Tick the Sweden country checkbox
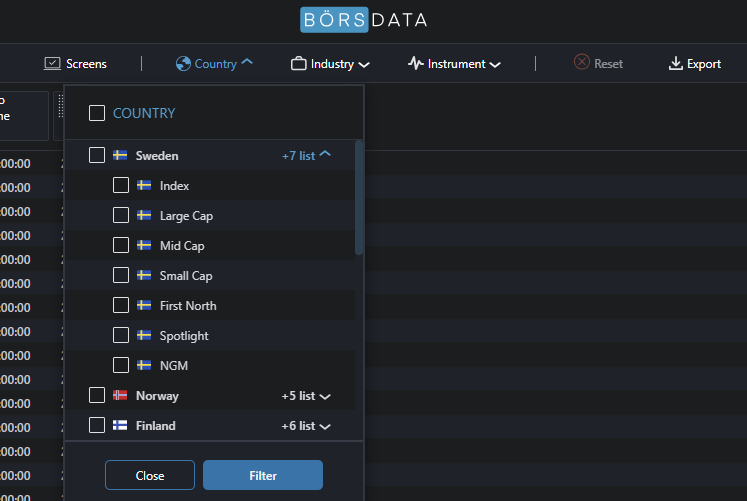 point(97,156)
